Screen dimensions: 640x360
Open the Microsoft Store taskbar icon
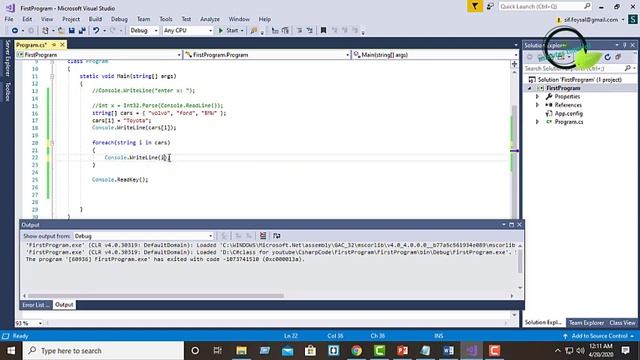click(310, 351)
